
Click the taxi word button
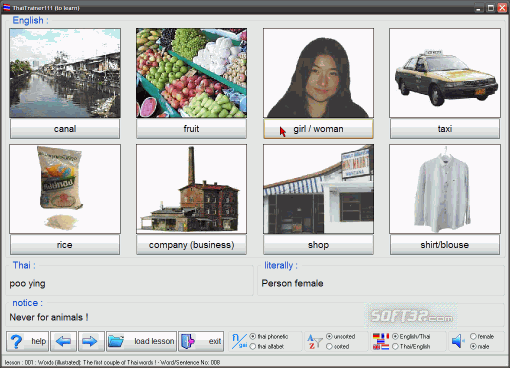click(x=445, y=129)
